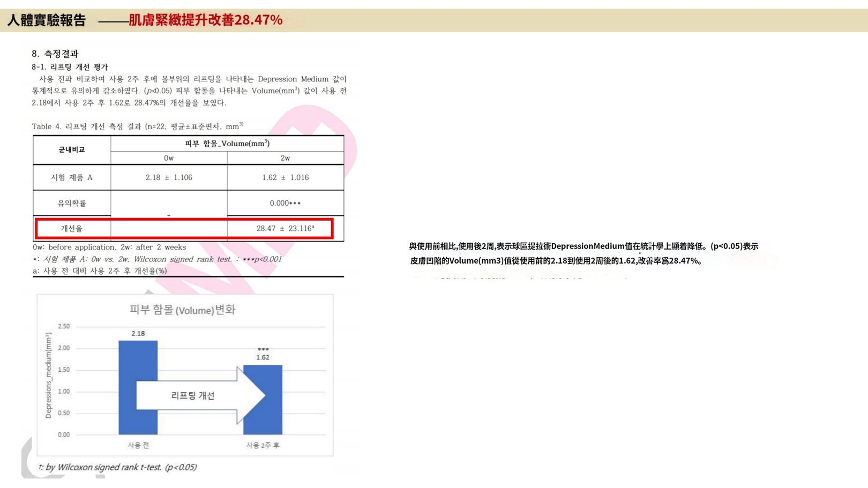Click the table cell 1.62 ± 1.016
This screenshot has width=868, height=488.
(285, 177)
